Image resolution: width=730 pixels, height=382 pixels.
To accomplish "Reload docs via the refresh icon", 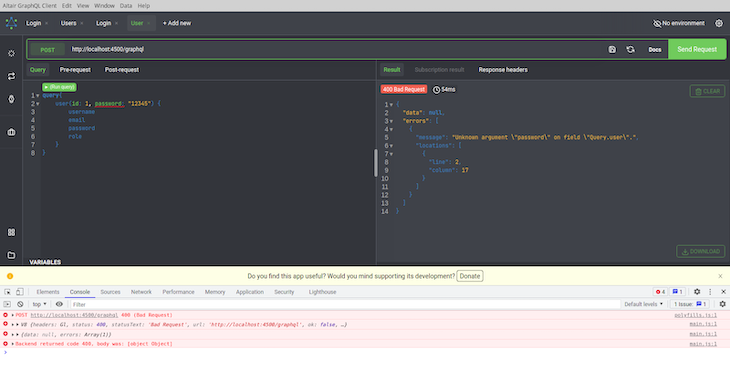I will tap(630, 49).
